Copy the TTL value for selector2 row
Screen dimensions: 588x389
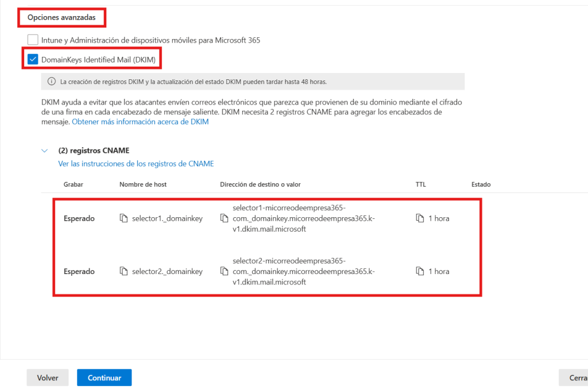point(420,271)
